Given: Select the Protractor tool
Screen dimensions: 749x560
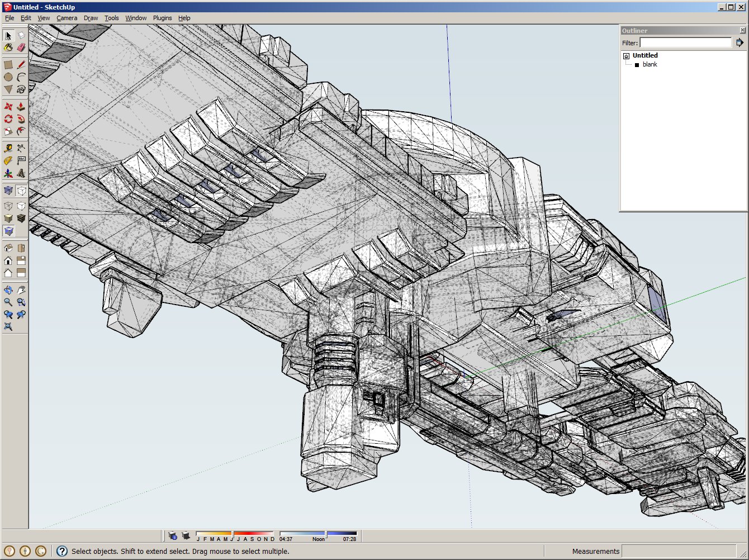Looking at the screenshot, I should (x=8, y=161).
